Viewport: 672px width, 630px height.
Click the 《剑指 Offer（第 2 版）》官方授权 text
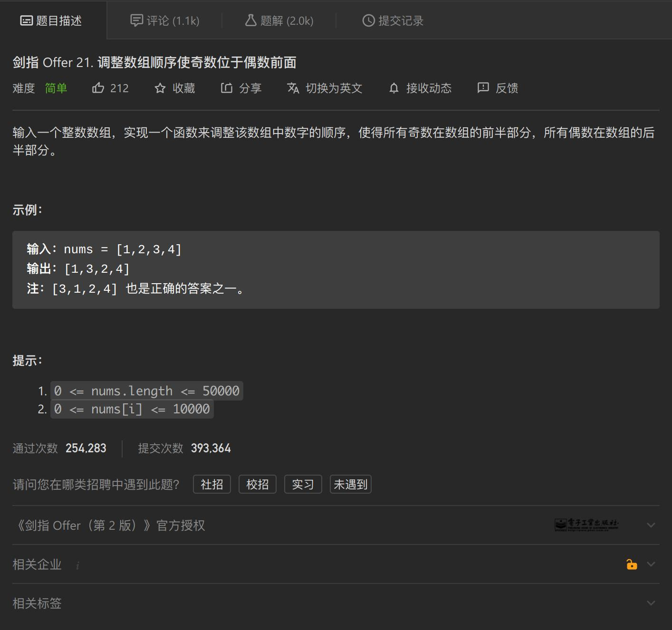pos(109,525)
